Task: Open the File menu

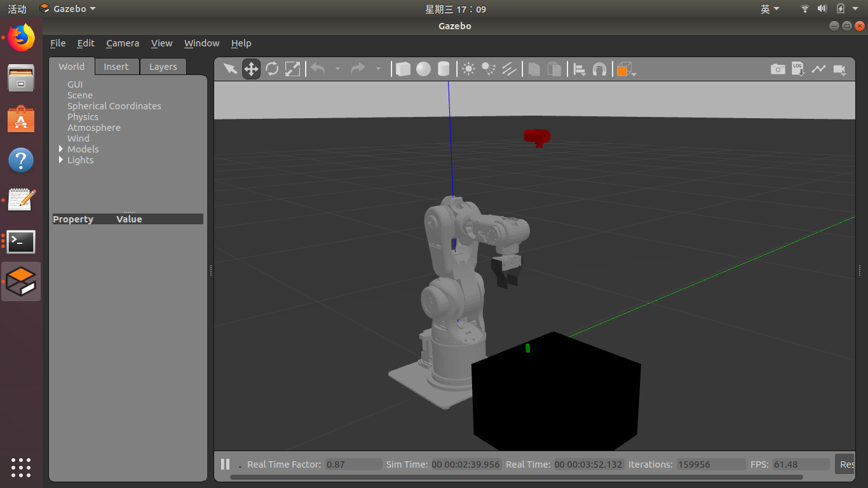Action: click(x=58, y=43)
